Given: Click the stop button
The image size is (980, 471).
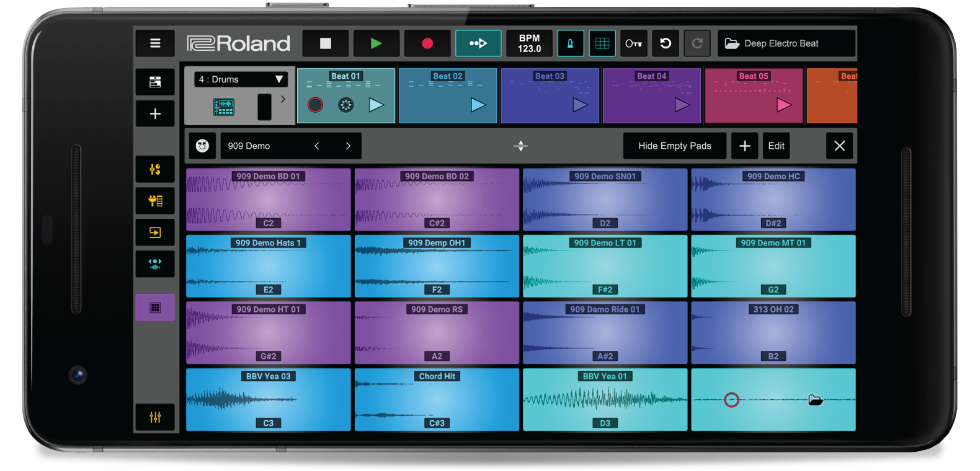Looking at the screenshot, I should [x=326, y=43].
